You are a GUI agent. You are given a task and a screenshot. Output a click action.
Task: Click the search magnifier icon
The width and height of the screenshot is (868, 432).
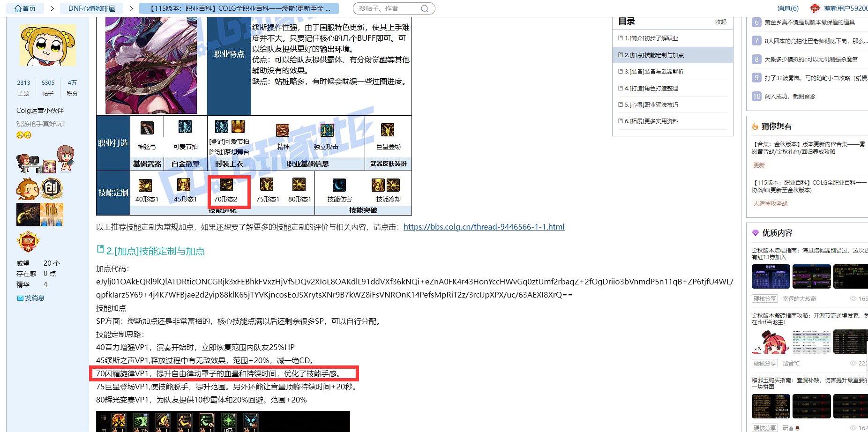(x=425, y=8)
